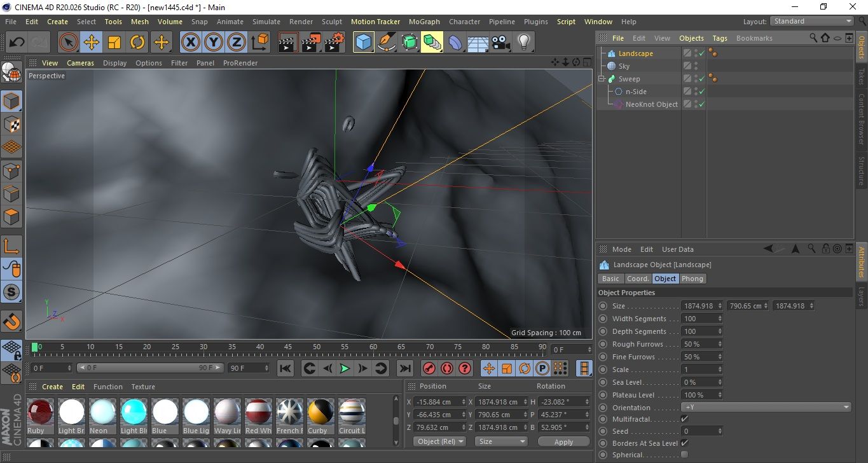The height and width of the screenshot is (463, 868).
Task: Add a Cube primitive object
Action: click(x=363, y=43)
